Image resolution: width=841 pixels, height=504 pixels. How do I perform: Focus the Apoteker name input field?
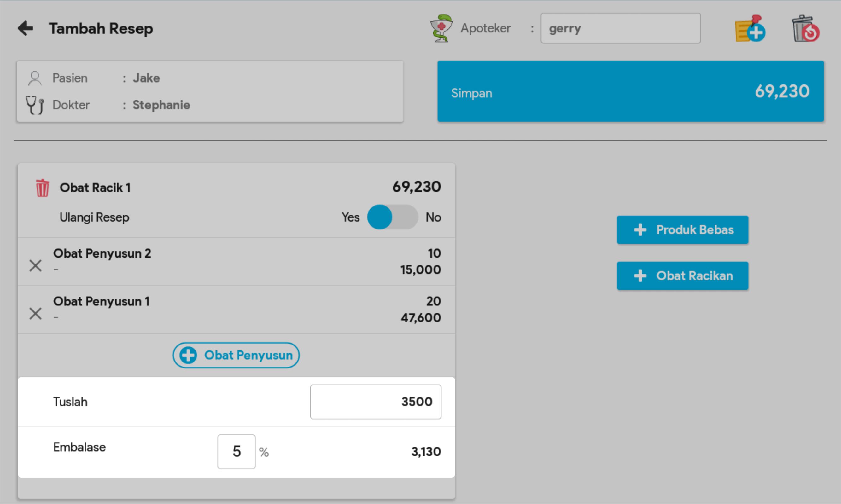[x=620, y=28]
